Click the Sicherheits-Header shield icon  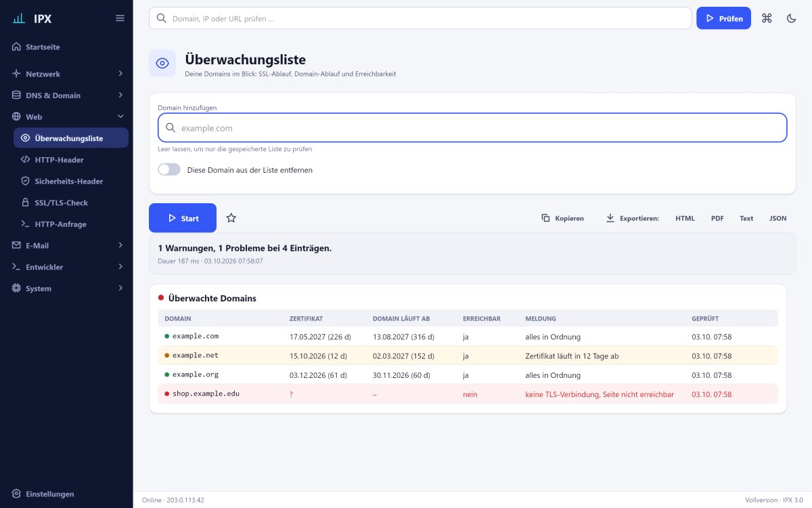26,182
